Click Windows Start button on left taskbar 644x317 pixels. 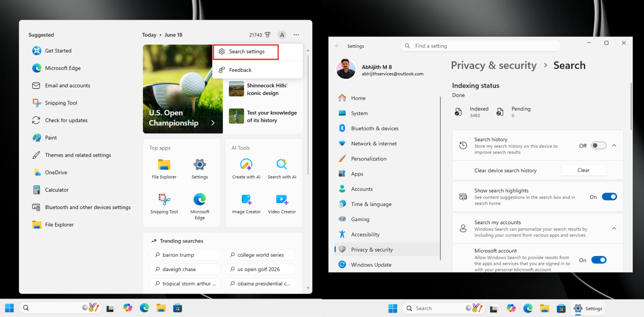click(9, 308)
